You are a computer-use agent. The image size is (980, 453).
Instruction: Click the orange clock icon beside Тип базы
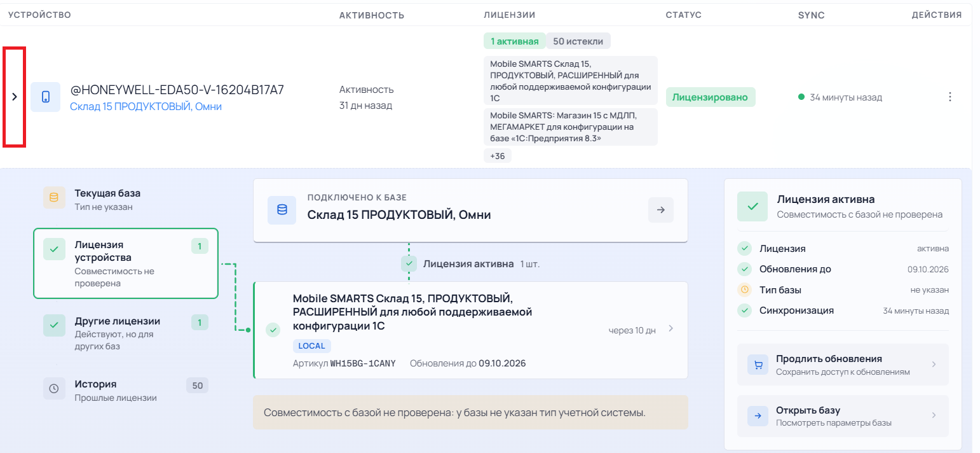pyautogui.click(x=744, y=290)
